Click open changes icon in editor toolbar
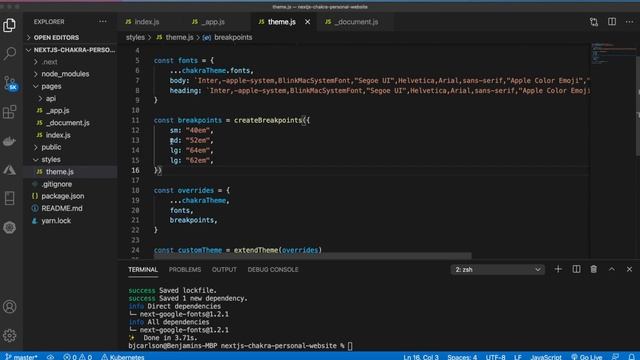 point(594,22)
